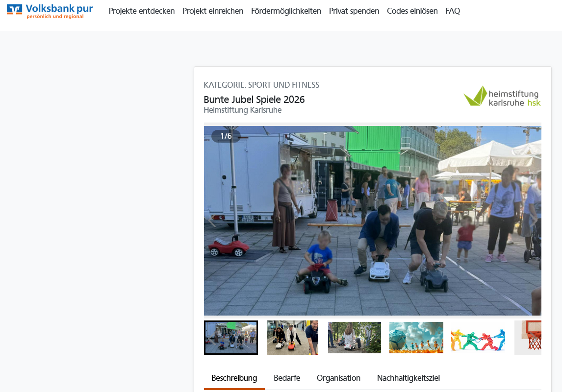562x392 pixels.
Task: Open the Projekte entdecken menu item
Action: tap(142, 11)
